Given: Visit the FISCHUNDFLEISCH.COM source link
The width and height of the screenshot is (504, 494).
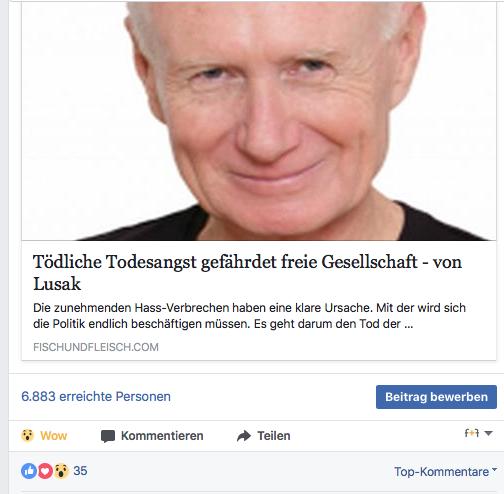Looking at the screenshot, I should click(x=96, y=347).
